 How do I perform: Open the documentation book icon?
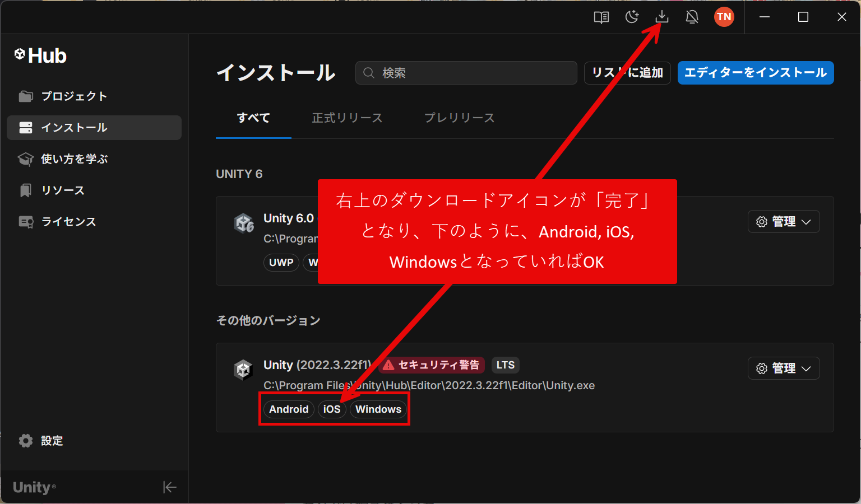pyautogui.click(x=601, y=17)
